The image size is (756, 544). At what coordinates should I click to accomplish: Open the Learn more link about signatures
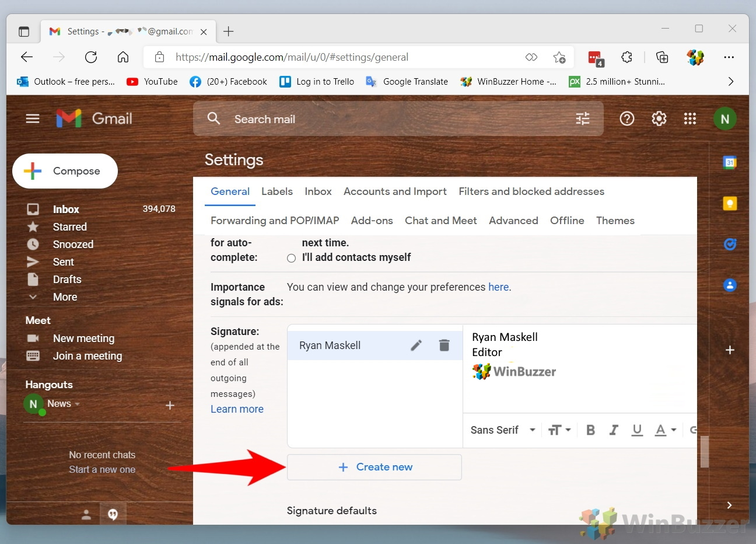point(237,409)
